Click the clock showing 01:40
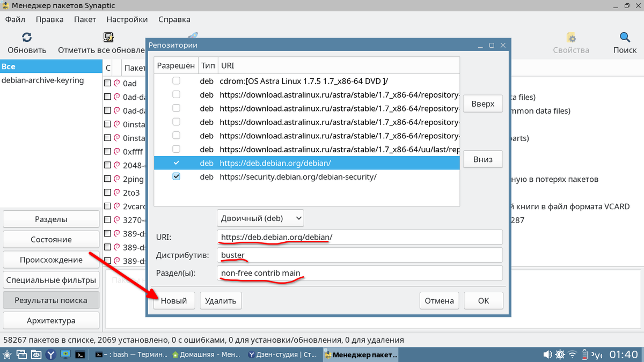Image resolution: width=644 pixels, height=362 pixels. pyautogui.click(x=624, y=354)
